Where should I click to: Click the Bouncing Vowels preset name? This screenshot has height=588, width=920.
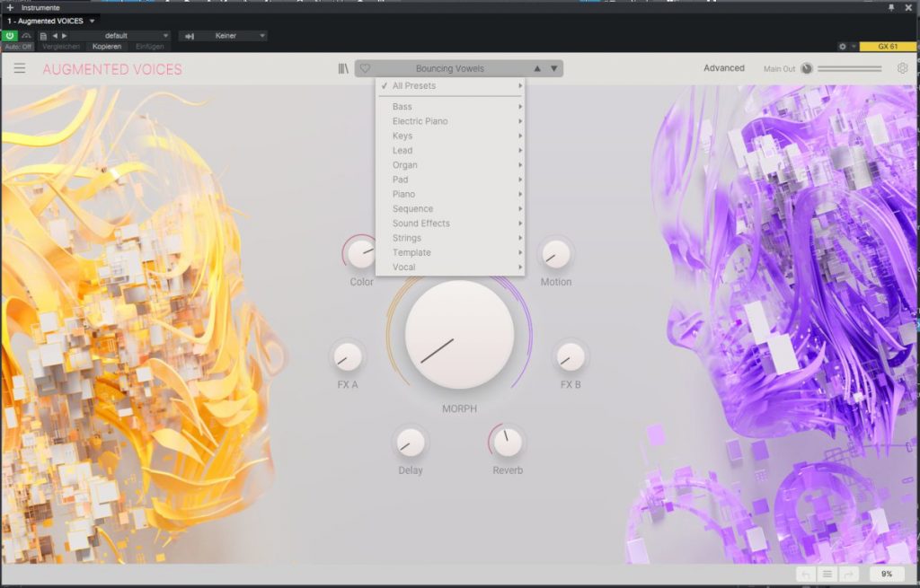tap(449, 68)
